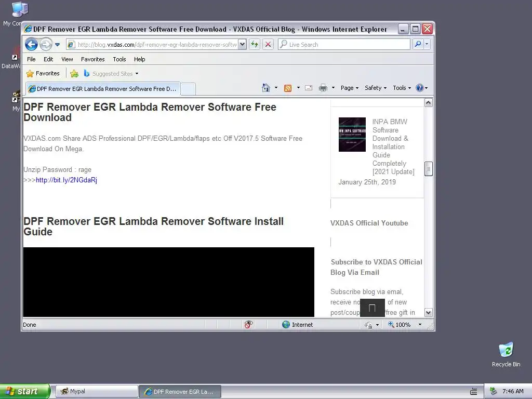532x399 pixels.
Task: Click the dark back-to-top square button
Action: [372, 308]
